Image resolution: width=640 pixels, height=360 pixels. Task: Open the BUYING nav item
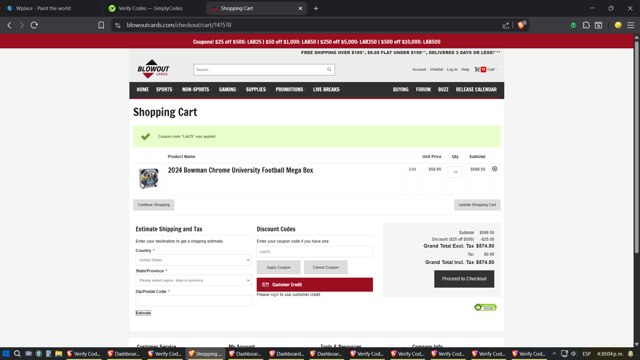coord(400,89)
